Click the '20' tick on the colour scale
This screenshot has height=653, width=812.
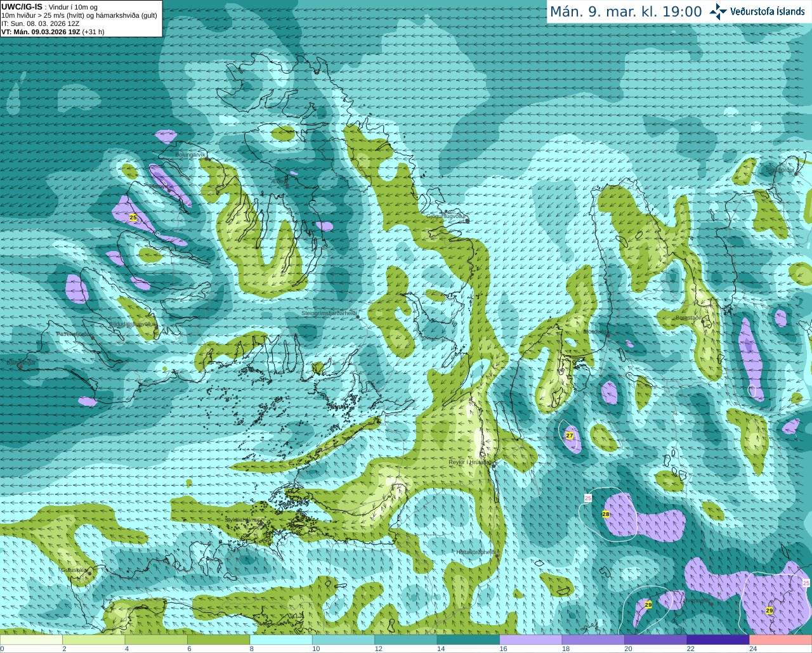(628, 649)
